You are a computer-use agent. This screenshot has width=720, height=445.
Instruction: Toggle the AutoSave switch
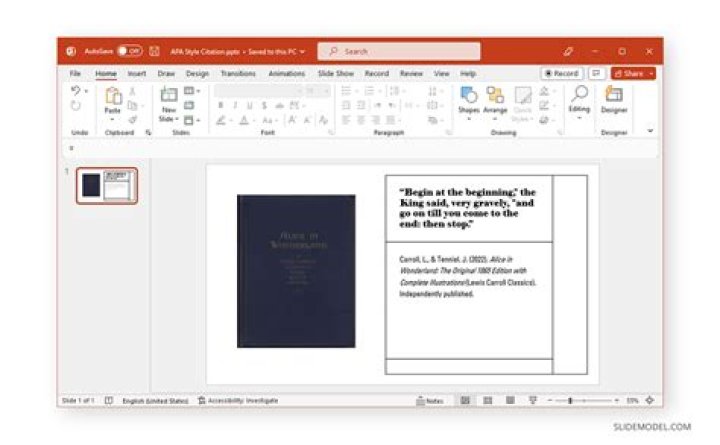tap(129, 51)
